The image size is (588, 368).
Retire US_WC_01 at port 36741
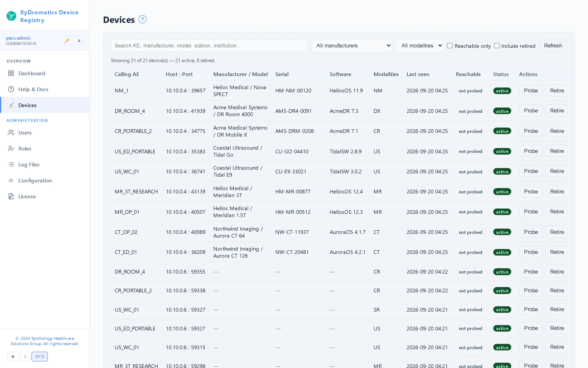click(x=557, y=171)
